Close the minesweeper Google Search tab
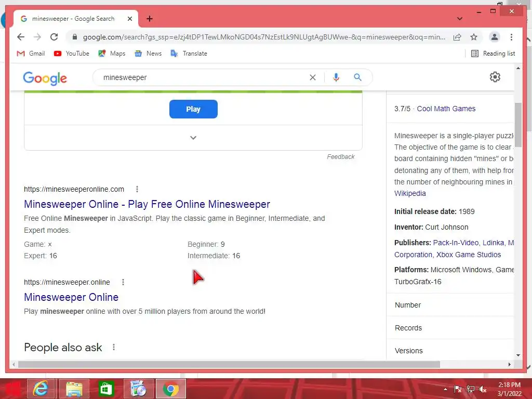The image size is (532, 399). 129,19
